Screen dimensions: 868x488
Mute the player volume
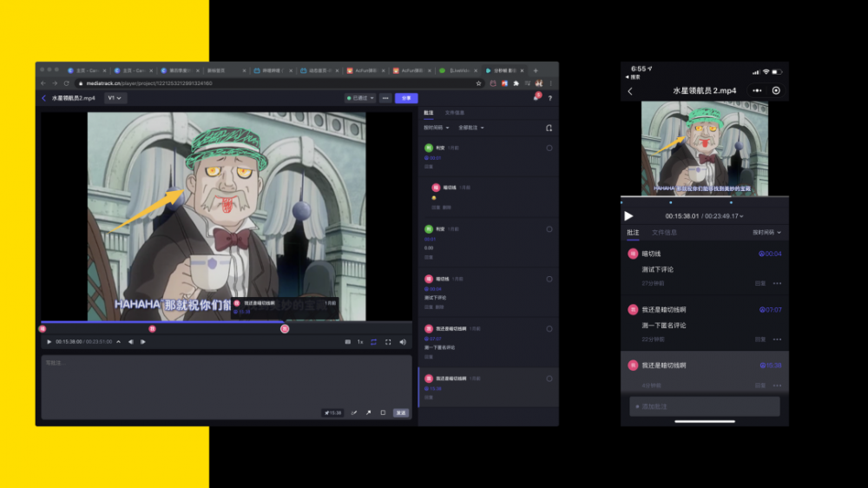pyautogui.click(x=403, y=342)
